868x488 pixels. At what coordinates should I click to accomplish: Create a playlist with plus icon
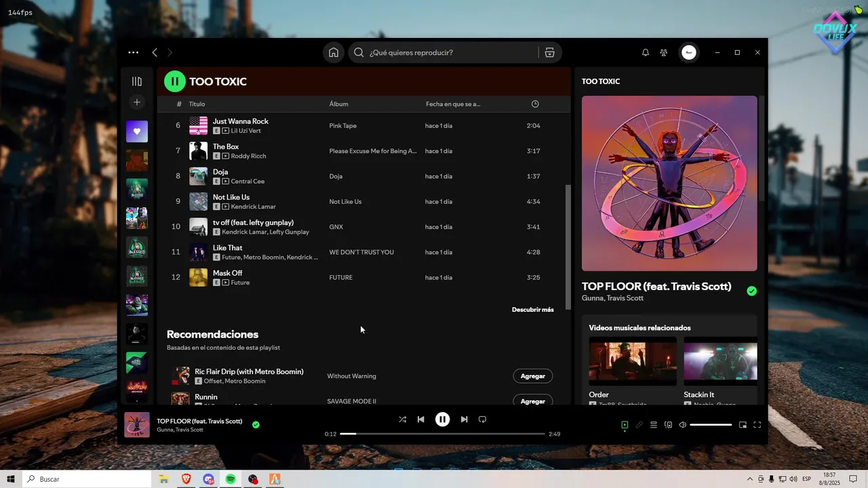(136, 102)
